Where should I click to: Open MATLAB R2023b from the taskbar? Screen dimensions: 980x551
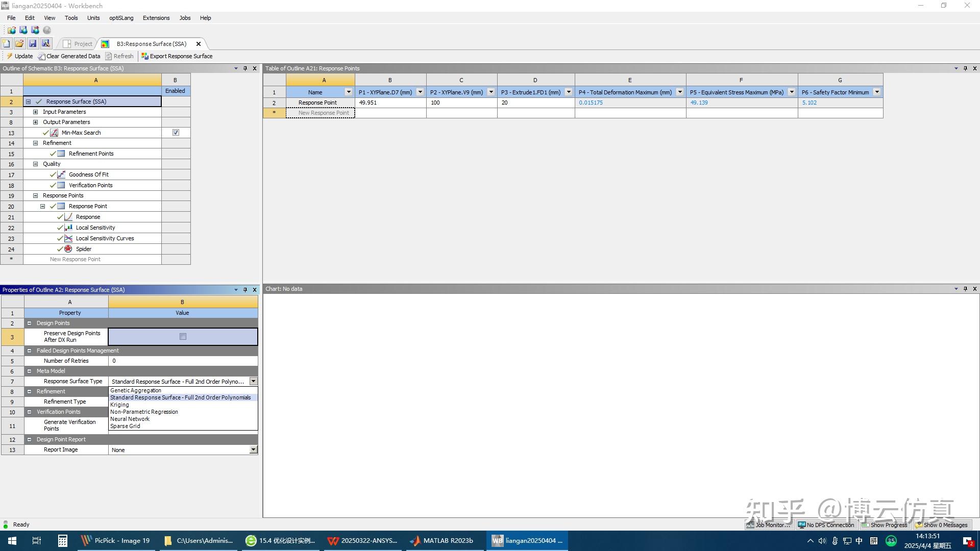click(x=442, y=540)
